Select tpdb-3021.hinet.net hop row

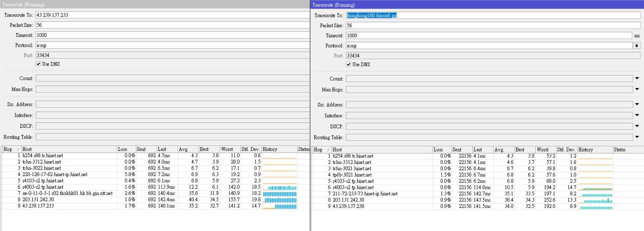click(477, 175)
